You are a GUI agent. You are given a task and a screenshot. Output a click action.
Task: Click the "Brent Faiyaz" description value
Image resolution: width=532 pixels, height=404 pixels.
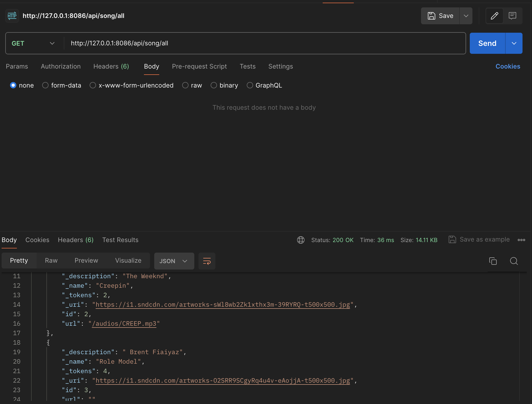(153, 352)
